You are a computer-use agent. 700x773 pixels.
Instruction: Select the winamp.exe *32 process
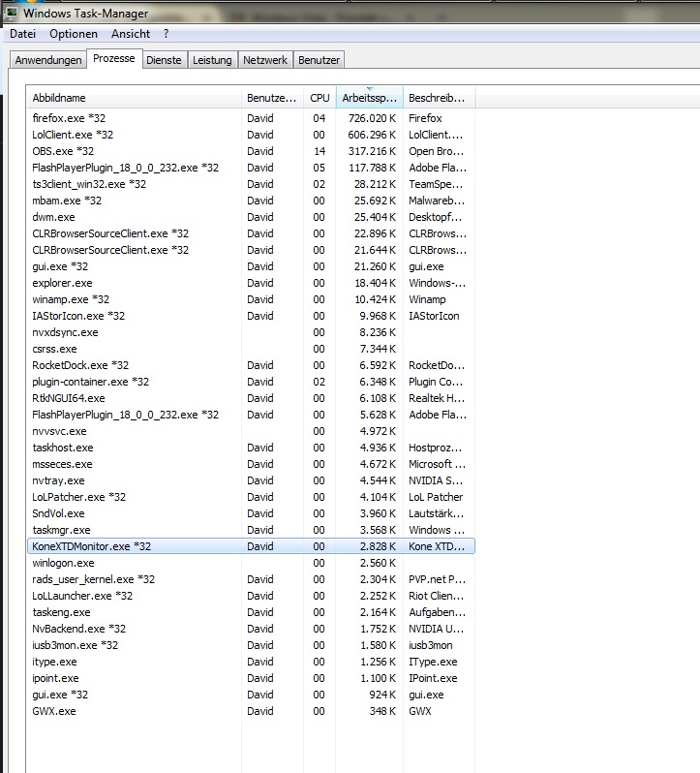(x=251, y=299)
